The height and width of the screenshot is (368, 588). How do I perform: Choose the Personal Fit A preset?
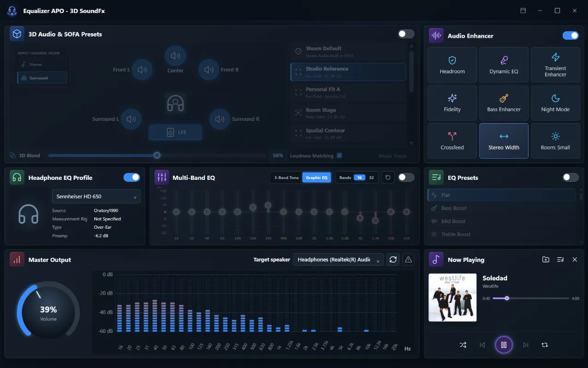348,92
